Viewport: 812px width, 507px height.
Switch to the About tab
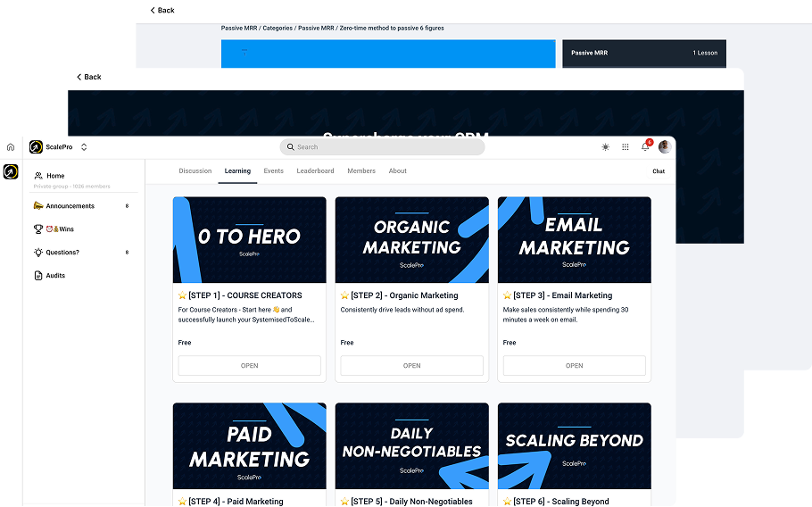pos(398,170)
